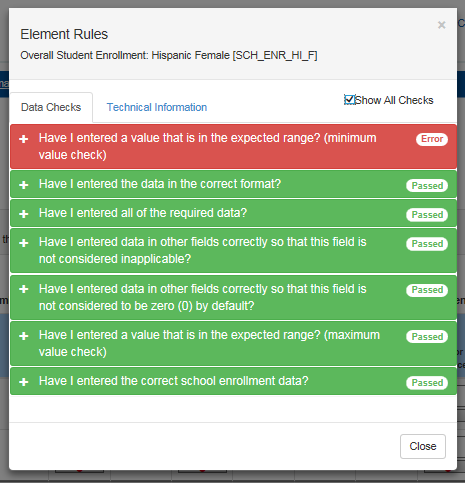The image size is (465, 483).
Task: Click Passed badge on maximum value check row
Action: 427,337
